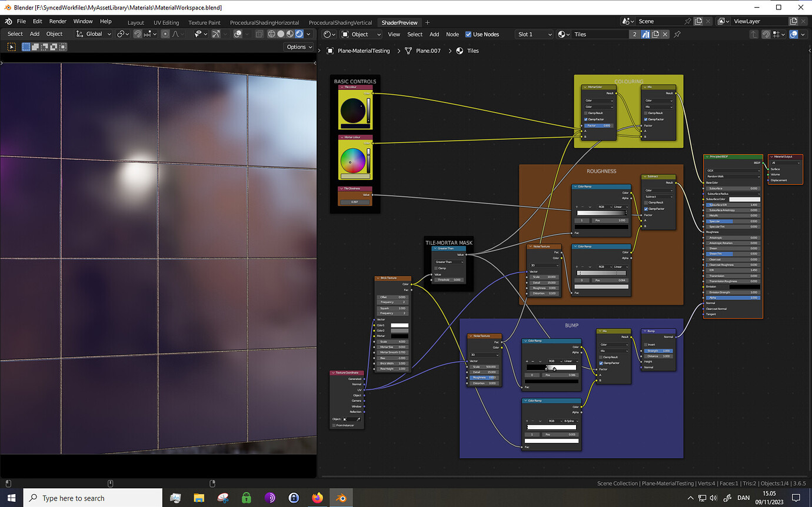Open the Global transform orientation dropdown

[x=93, y=34]
